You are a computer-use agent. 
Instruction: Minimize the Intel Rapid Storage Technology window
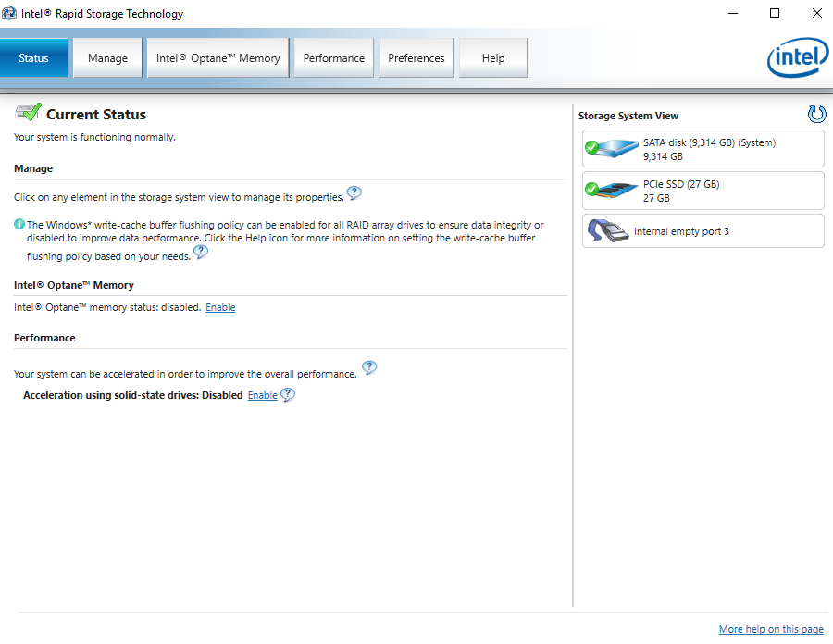(x=733, y=13)
